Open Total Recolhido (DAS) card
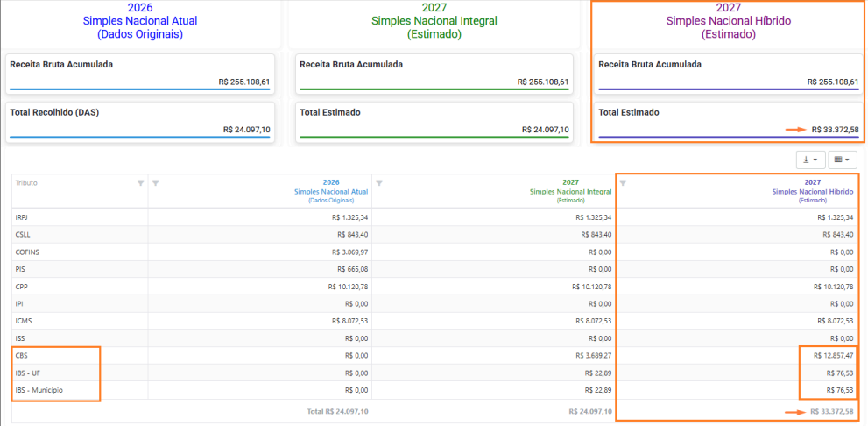The width and height of the screenshot is (868, 426). (140, 121)
